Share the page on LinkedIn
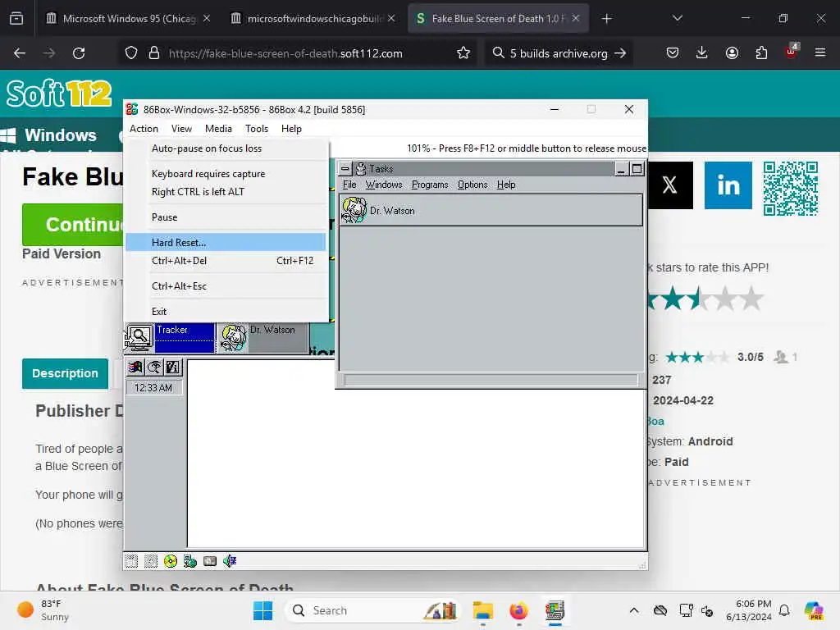The image size is (840, 630). [728, 185]
